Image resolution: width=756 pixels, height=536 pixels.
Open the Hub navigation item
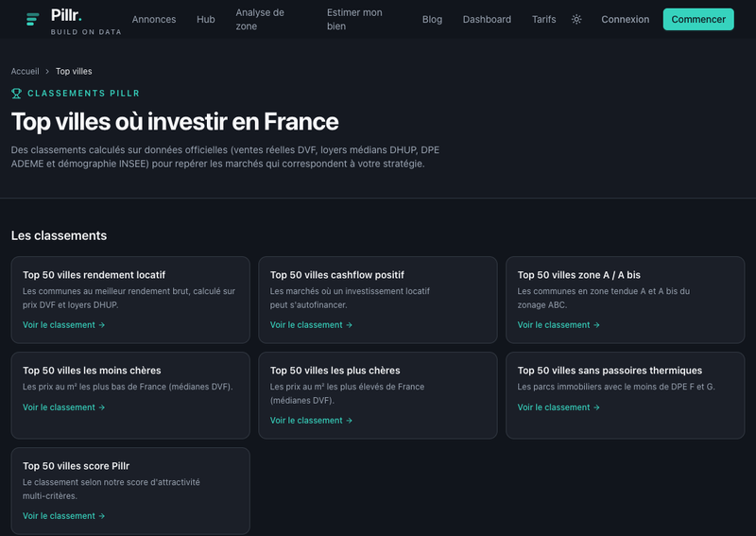coord(206,19)
